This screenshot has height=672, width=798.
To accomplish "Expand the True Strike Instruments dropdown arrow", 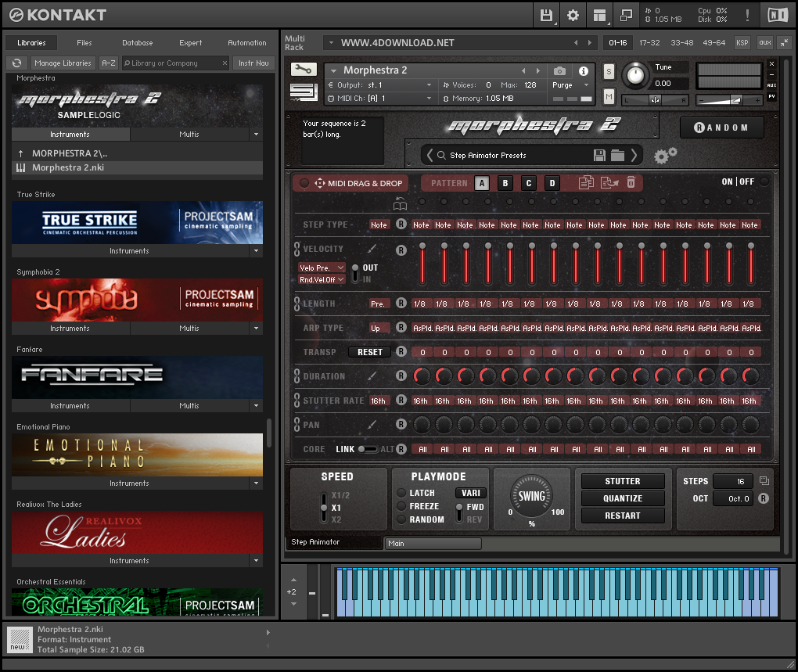I will [x=256, y=251].
